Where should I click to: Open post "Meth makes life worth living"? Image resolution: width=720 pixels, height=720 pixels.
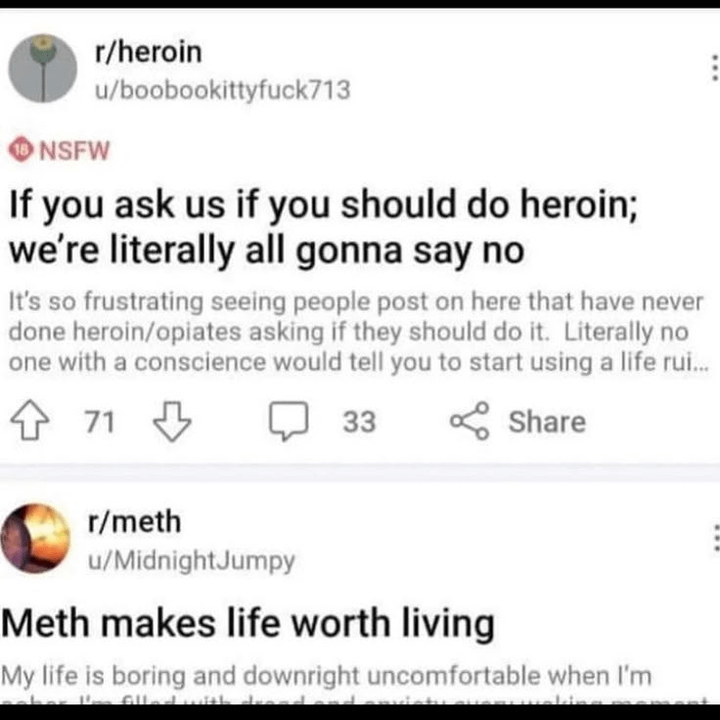point(250,624)
